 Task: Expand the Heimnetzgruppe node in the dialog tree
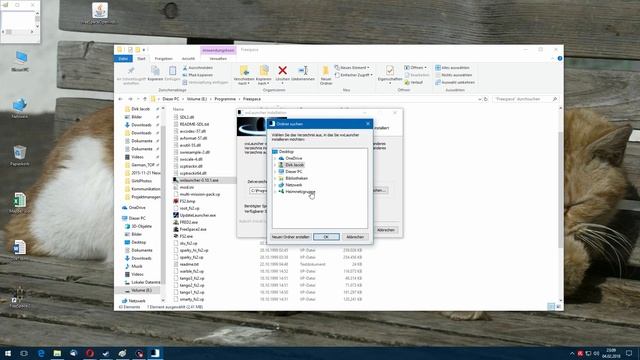(275, 191)
